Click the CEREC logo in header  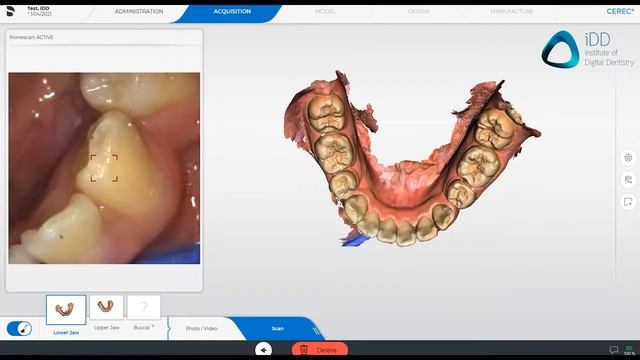coord(620,11)
